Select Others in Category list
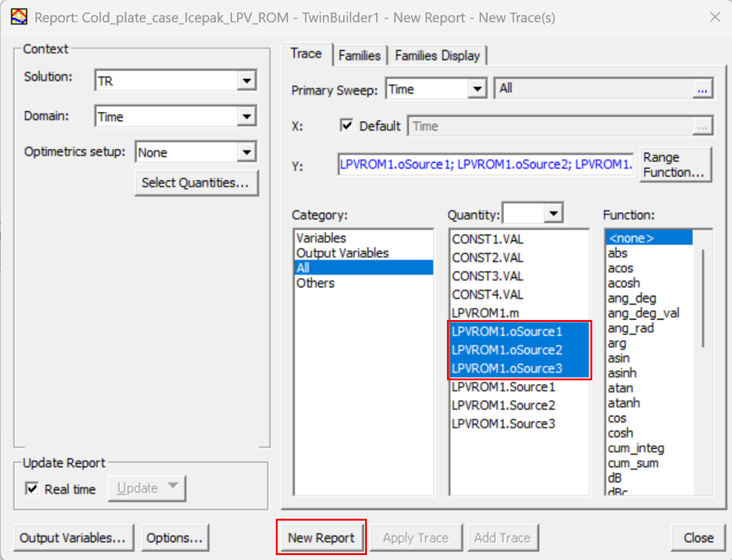Viewport: 732px width, 560px height. [x=364, y=283]
